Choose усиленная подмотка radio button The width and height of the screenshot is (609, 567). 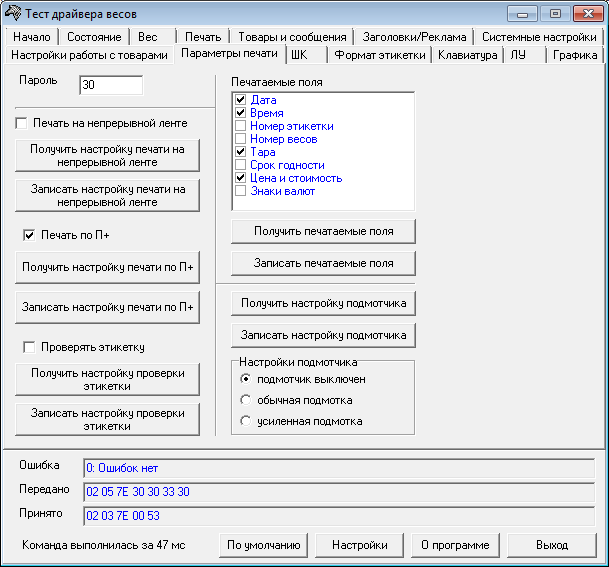point(245,421)
